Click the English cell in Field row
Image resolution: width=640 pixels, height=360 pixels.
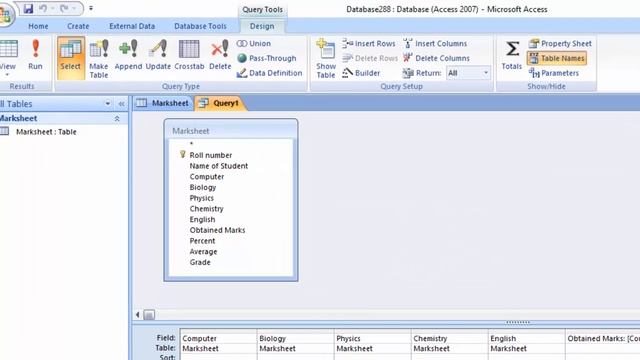[527, 338]
